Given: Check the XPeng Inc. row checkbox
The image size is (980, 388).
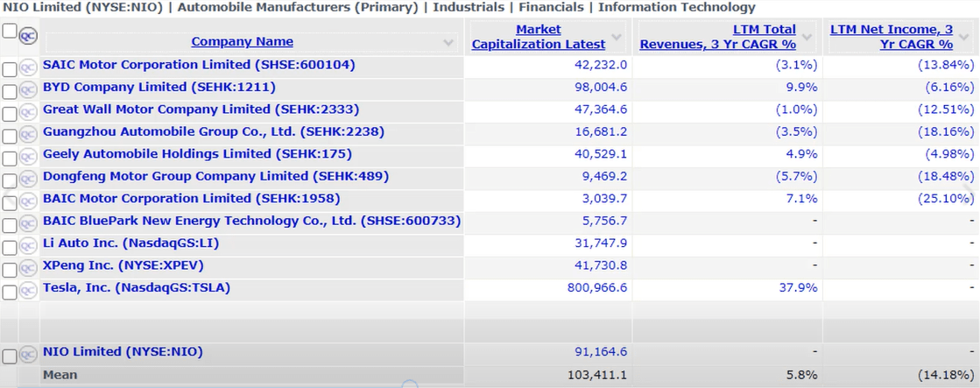Looking at the screenshot, I should coord(10,270).
